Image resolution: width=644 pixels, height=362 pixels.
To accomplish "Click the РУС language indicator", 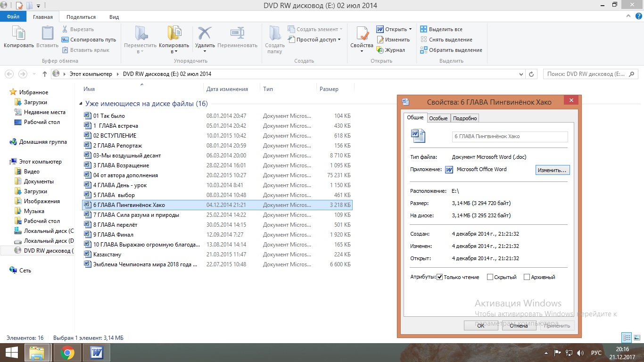I will tap(596, 353).
